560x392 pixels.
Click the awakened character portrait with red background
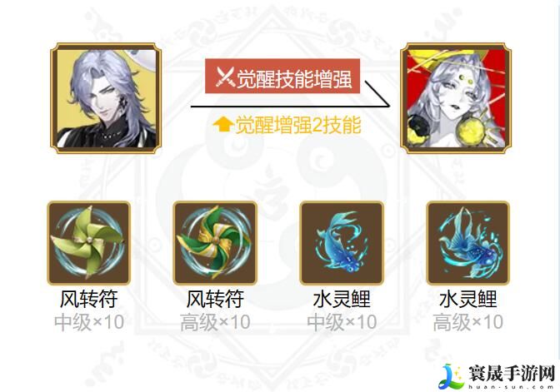pyautogui.click(x=456, y=98)
